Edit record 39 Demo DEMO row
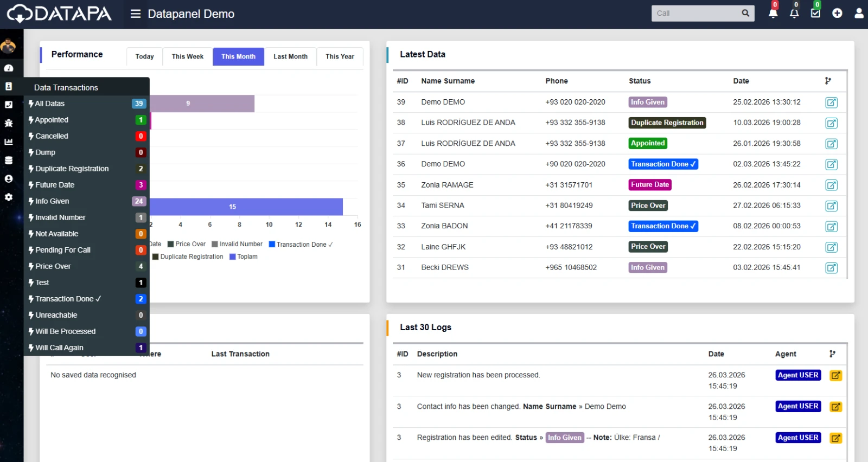 [x=831, y=102]
